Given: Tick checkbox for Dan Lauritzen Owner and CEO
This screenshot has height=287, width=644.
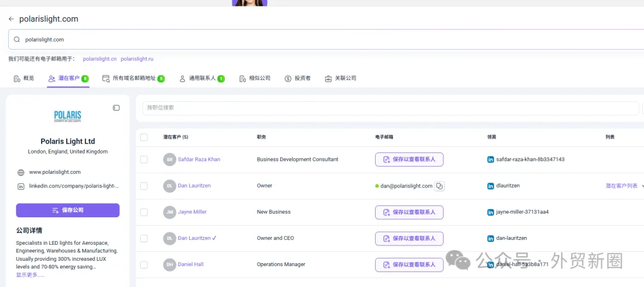Looking at the screenshot, I should 144,239.
